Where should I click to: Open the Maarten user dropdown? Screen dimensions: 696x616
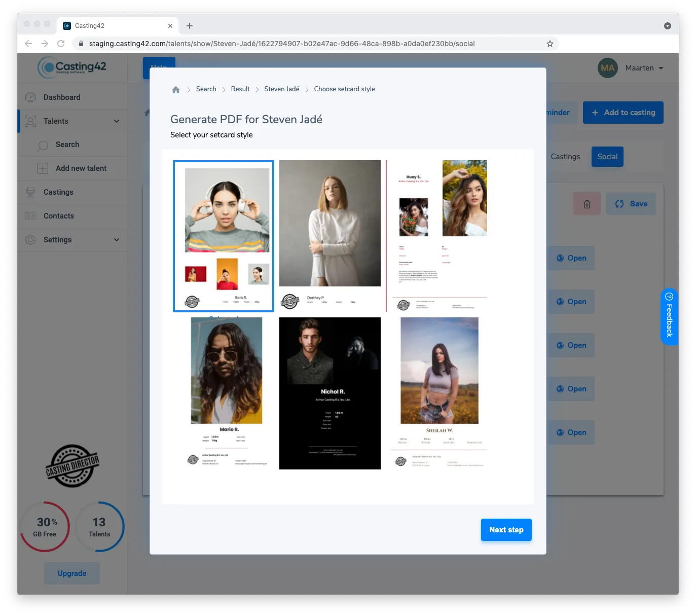[x=644, y=68]
